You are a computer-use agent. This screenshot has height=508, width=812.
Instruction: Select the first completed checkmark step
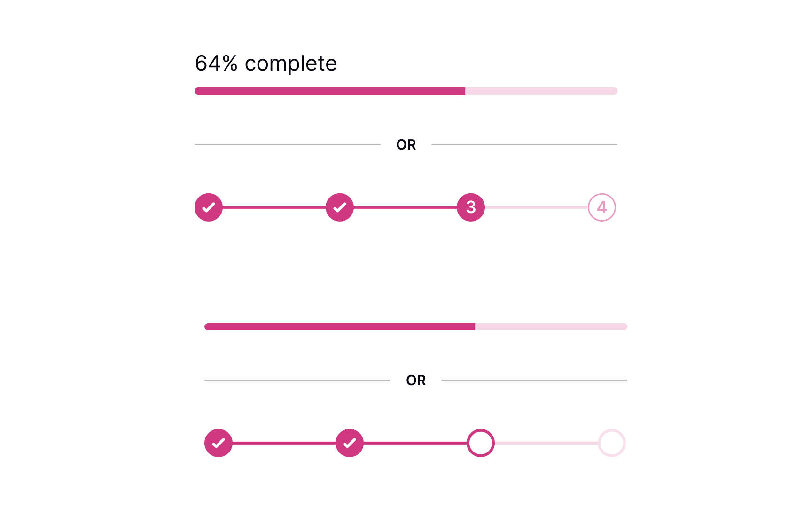(x=208, y=207)
